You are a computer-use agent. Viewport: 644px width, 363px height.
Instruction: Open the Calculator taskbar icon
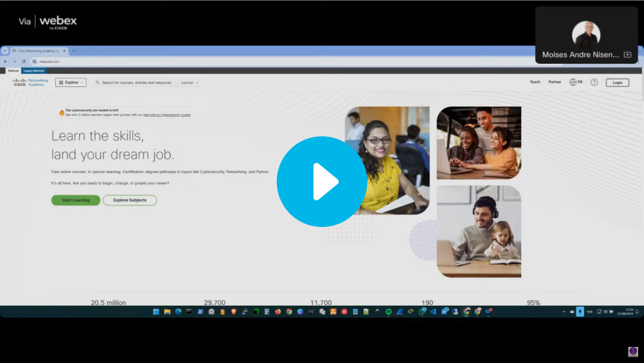267,311
